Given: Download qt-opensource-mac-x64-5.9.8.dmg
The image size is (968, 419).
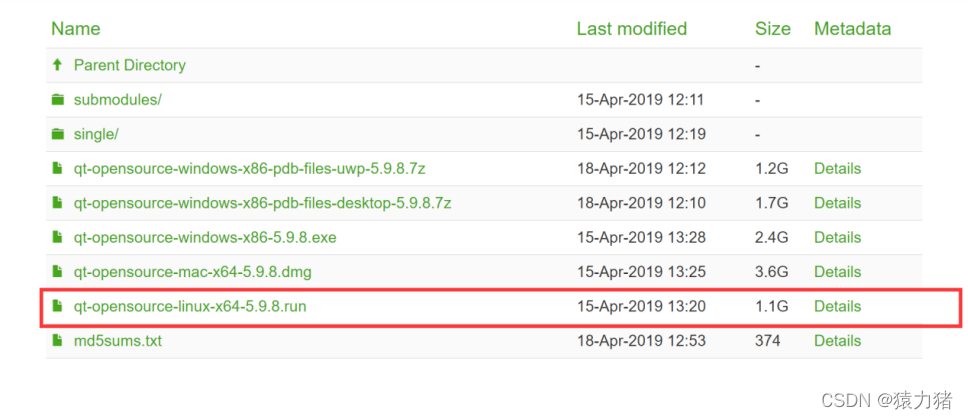Looking at the screenshot, I should coord(193,272).
